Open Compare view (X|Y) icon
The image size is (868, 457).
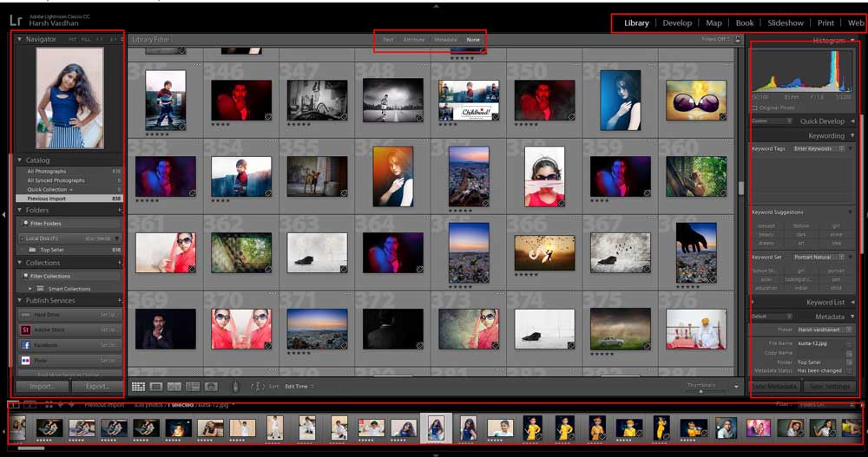click(x=174, y=387)
